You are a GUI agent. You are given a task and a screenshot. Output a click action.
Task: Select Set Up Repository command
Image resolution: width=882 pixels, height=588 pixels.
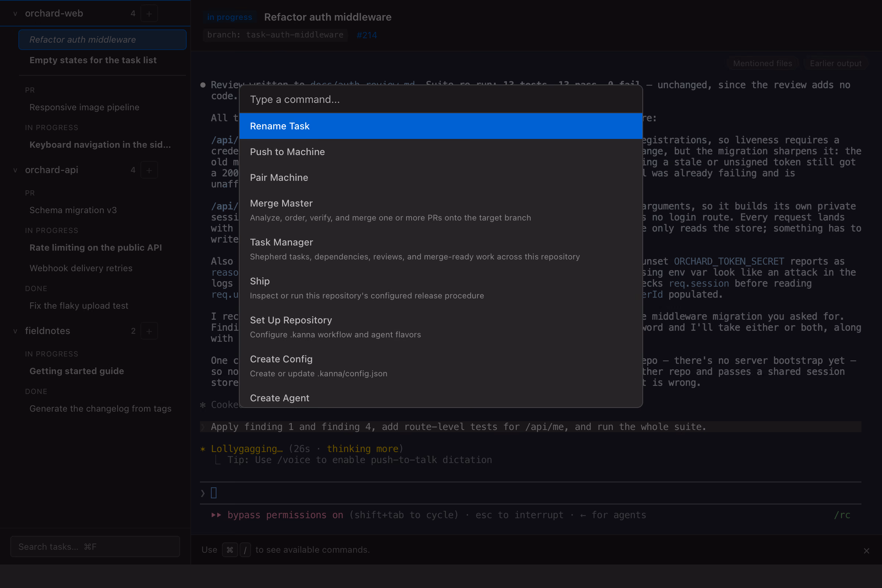point(441,327)
